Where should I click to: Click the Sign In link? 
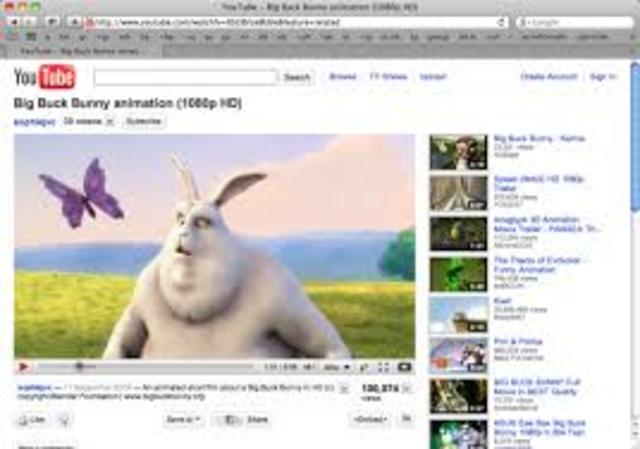[603, 76]
